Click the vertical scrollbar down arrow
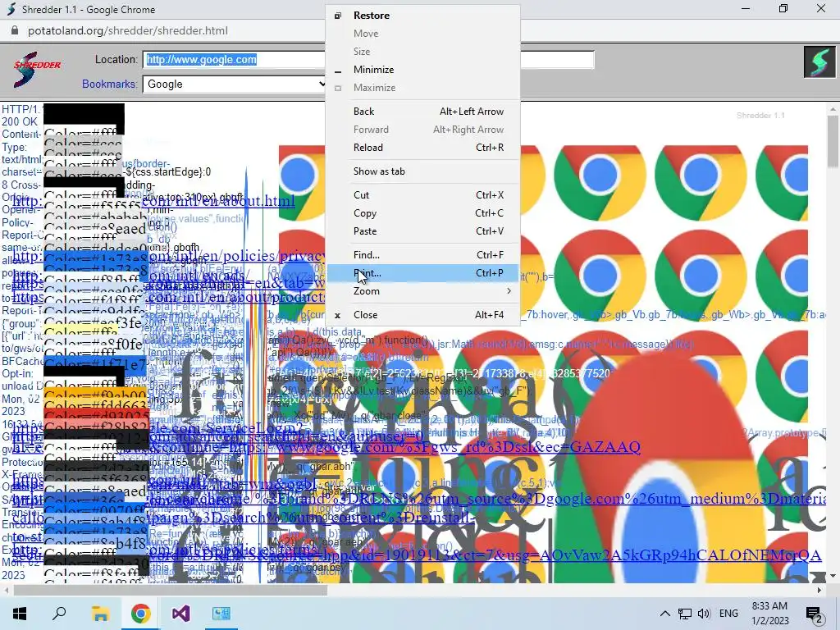 (833, 576)
